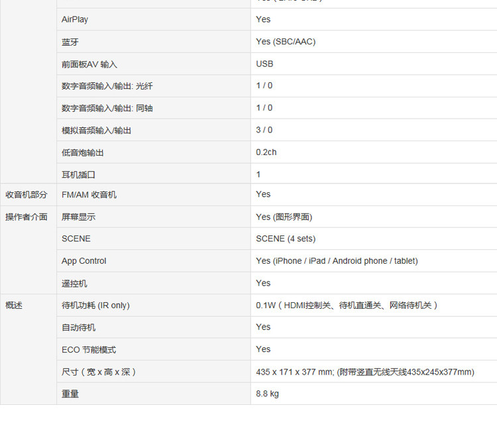Select the 遥控机 label

[74, 284]
